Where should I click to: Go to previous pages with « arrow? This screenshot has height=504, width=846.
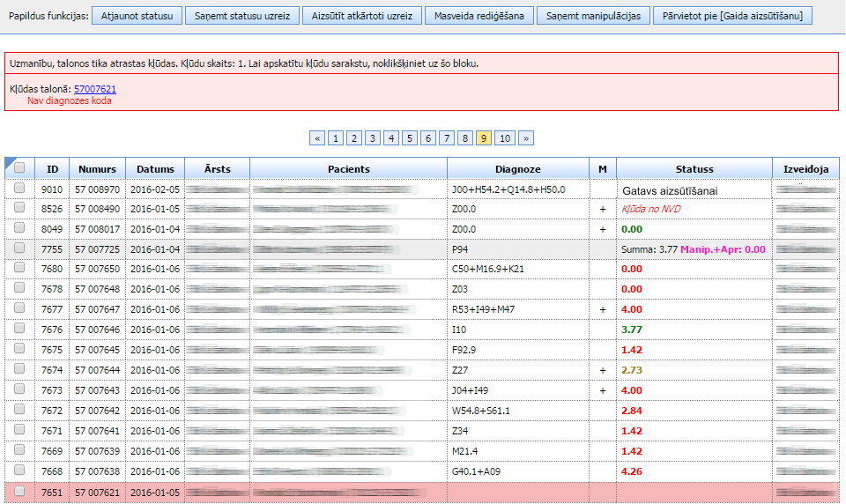pyautogui.click(x=317, y=138)
